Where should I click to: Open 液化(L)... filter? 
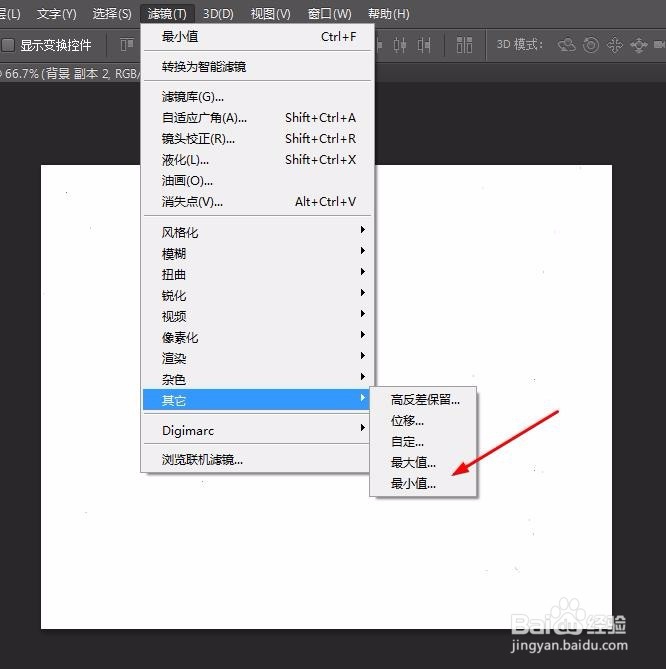(x=258, y=160)
